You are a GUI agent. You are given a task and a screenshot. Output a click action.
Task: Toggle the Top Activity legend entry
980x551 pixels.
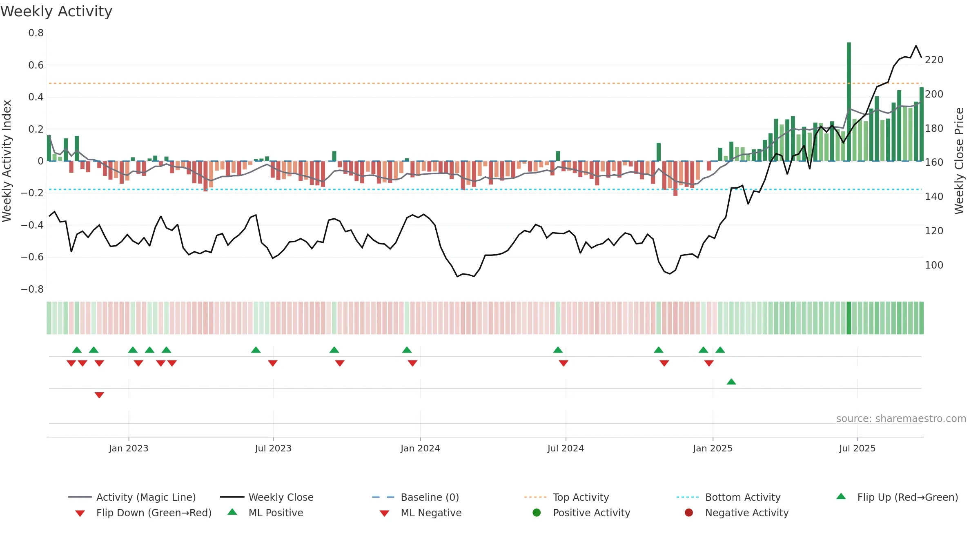(567, 497)
